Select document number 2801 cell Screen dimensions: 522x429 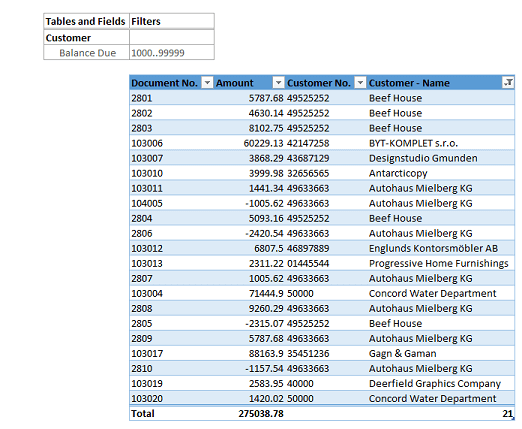[x=171, y=98]
